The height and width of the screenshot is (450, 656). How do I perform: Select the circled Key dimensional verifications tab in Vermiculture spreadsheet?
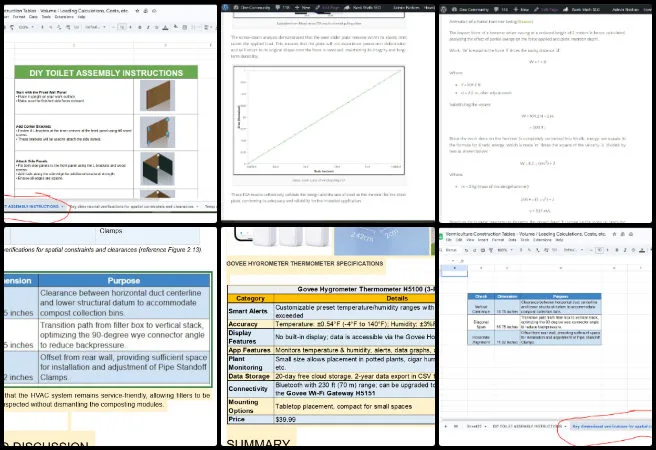click(611, 426)
